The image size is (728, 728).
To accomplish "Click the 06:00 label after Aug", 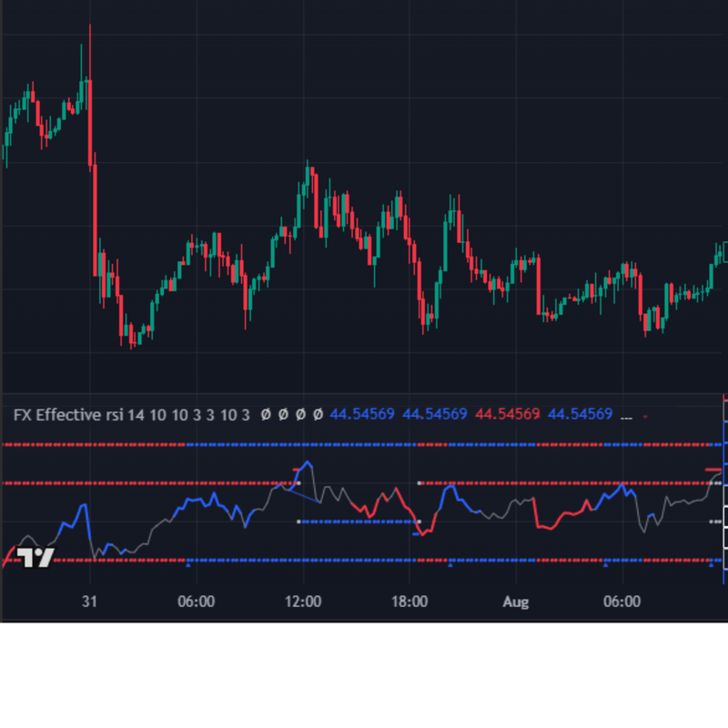I will click(x=622, y=602).
